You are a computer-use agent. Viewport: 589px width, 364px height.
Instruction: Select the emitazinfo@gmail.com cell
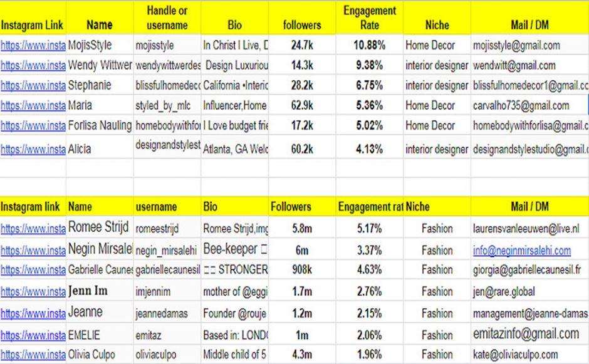point(526,335)
